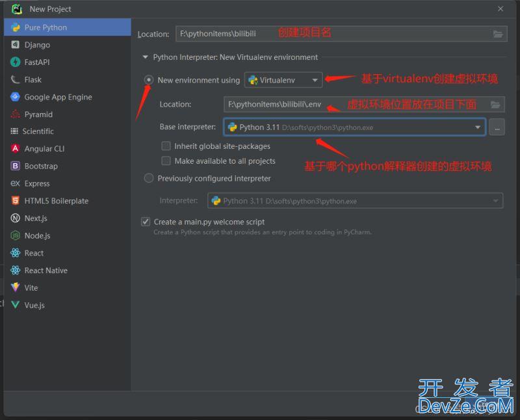Click the New Project window title
Image resolution: width=520 pixels, height=420 pixels.
click(x=51, y=9)
